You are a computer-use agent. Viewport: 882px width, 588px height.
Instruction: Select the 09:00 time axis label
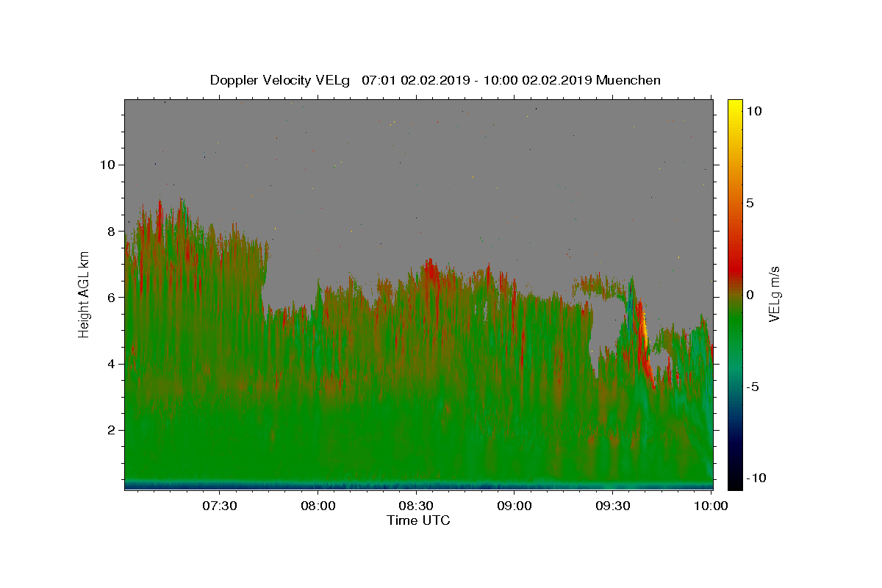tap(514, 506)
